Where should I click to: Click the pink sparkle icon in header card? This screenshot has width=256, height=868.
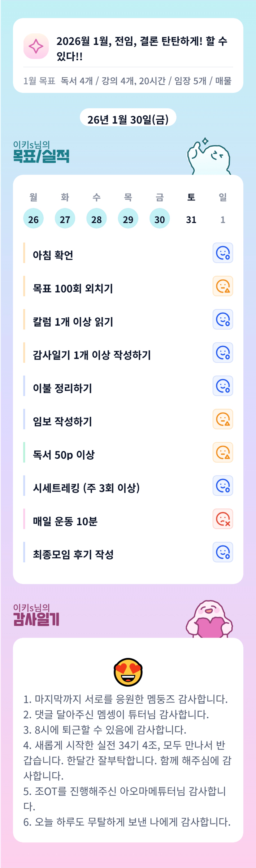click(x=36, y=46)
